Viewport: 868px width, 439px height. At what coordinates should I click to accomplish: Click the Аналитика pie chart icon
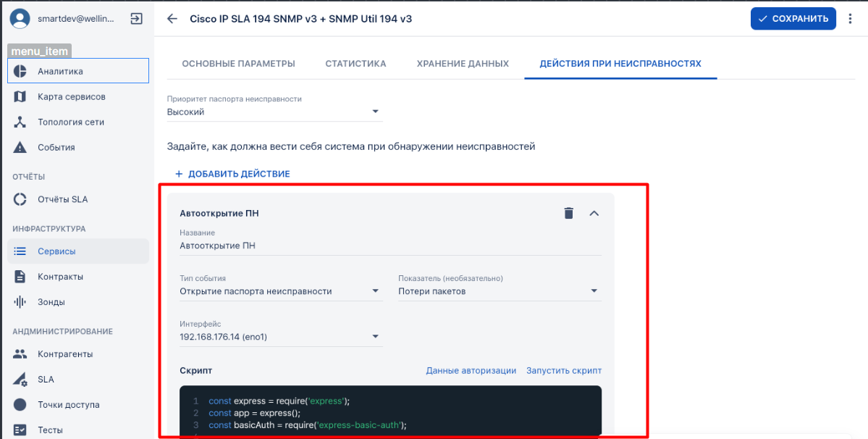(20, 72)
